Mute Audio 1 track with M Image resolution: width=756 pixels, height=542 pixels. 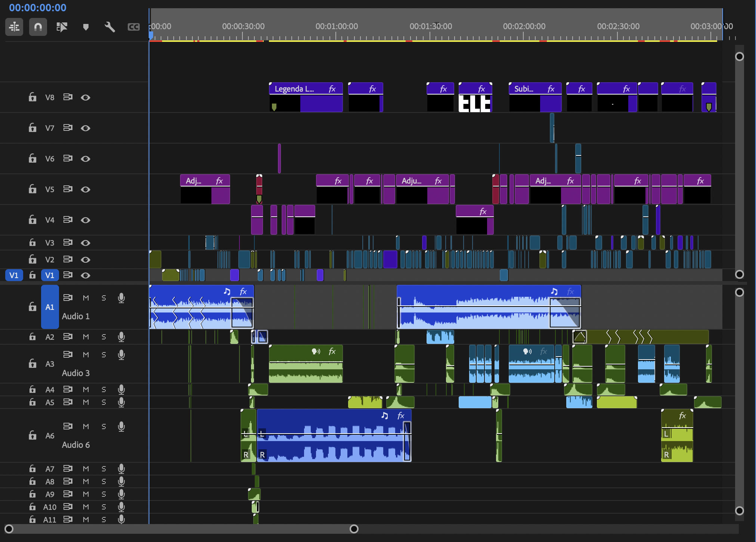point(86,298)
